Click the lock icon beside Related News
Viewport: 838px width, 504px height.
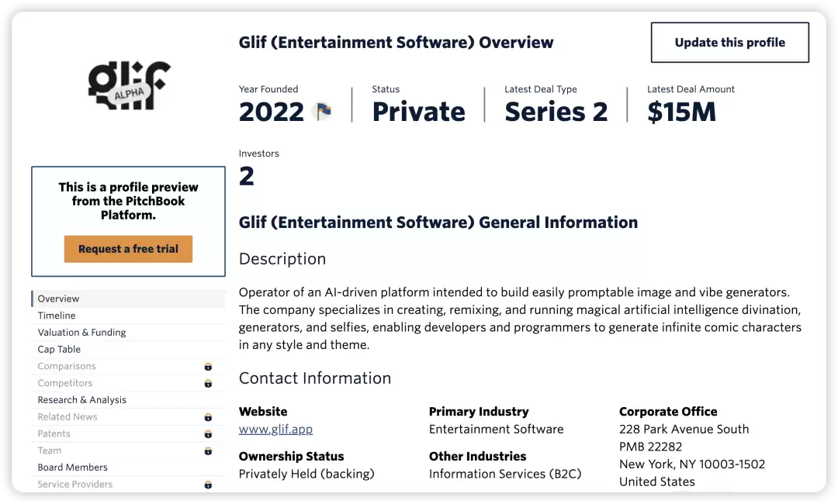pyautogui.click(x=208, y=417)
